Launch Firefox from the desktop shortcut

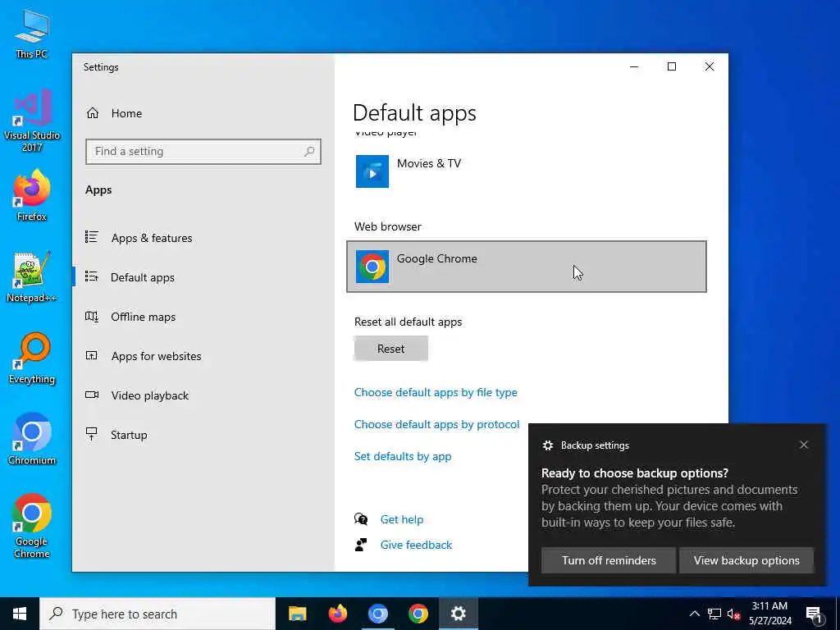[32, 194]
